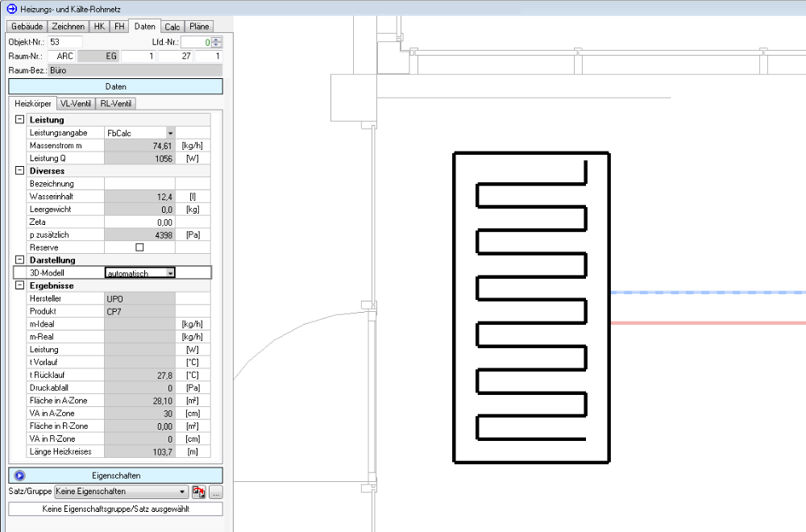
Task: Select the floor heating loop symbol in drawing
Action: pos(531,307)
